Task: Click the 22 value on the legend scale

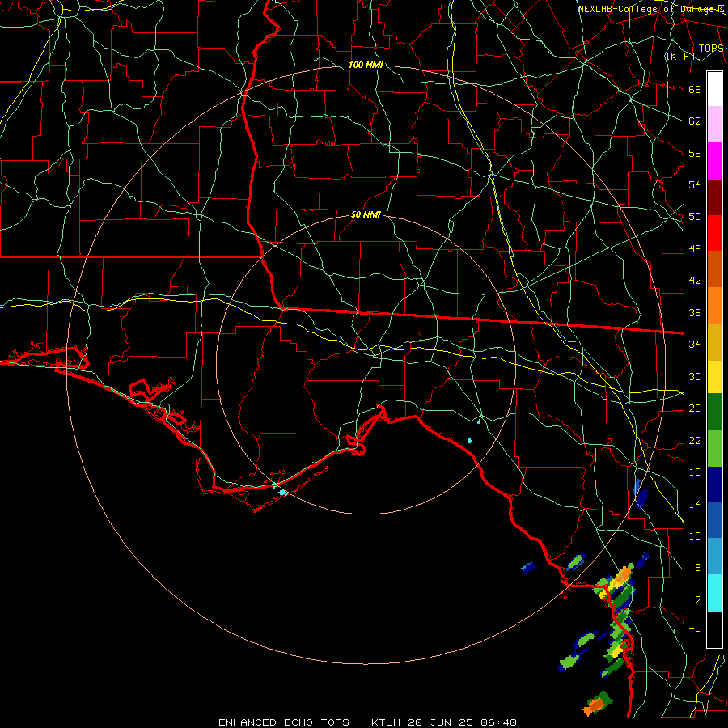Action: (695, 440)
